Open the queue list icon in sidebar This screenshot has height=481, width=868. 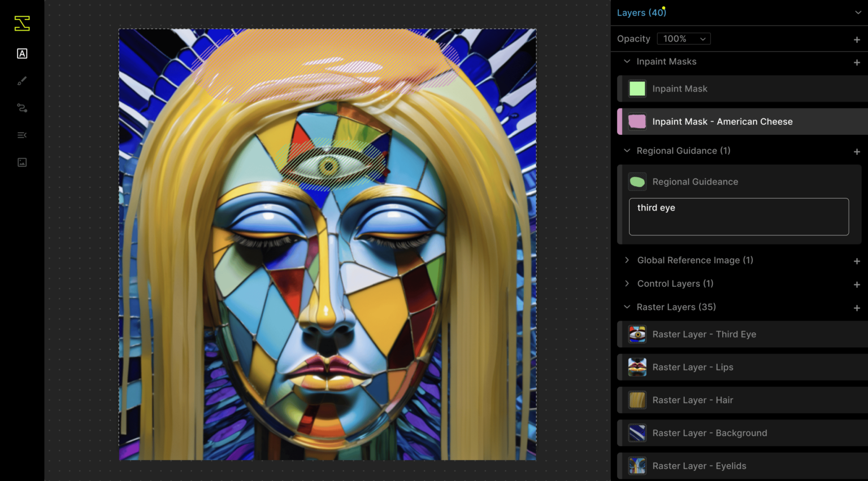pos(21,135)
